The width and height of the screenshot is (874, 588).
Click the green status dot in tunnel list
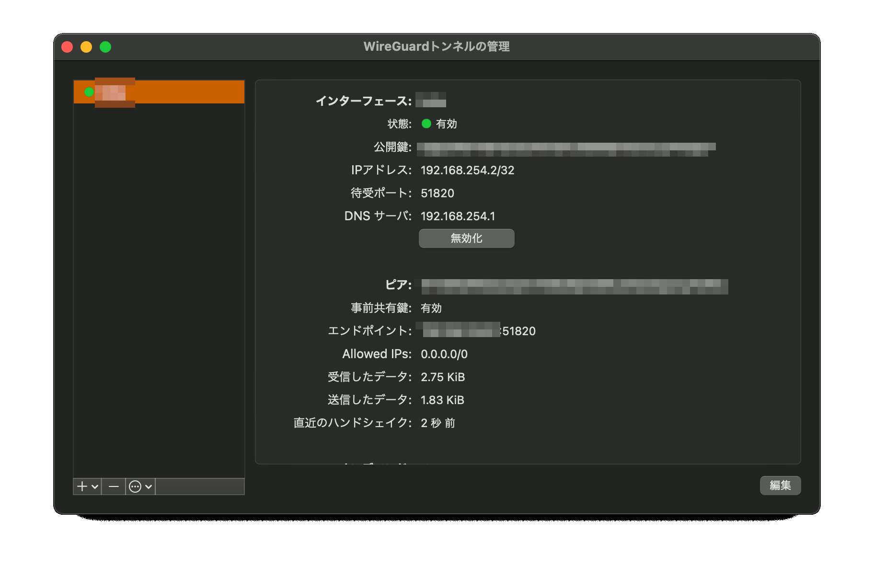click(89, 92)
